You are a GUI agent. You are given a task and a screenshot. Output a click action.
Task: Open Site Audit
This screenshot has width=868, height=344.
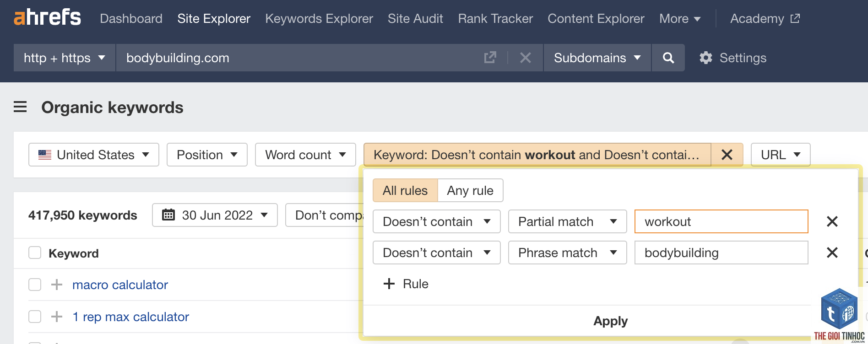point(415,18)
